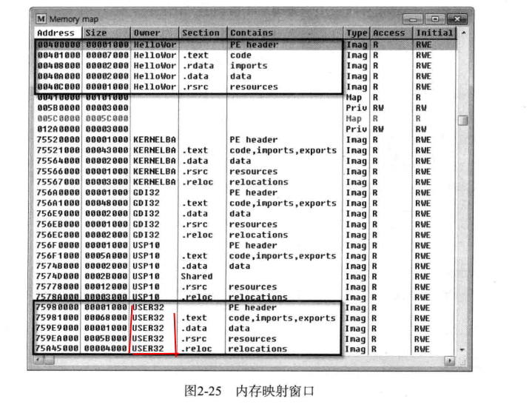Click size value 00048000 for GDI32
This screenshot has width=532, height=413.
click(107, 203)
